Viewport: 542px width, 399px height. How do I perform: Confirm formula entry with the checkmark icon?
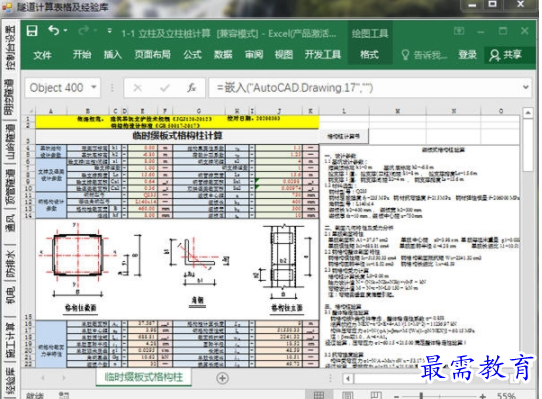click(165, 88)
